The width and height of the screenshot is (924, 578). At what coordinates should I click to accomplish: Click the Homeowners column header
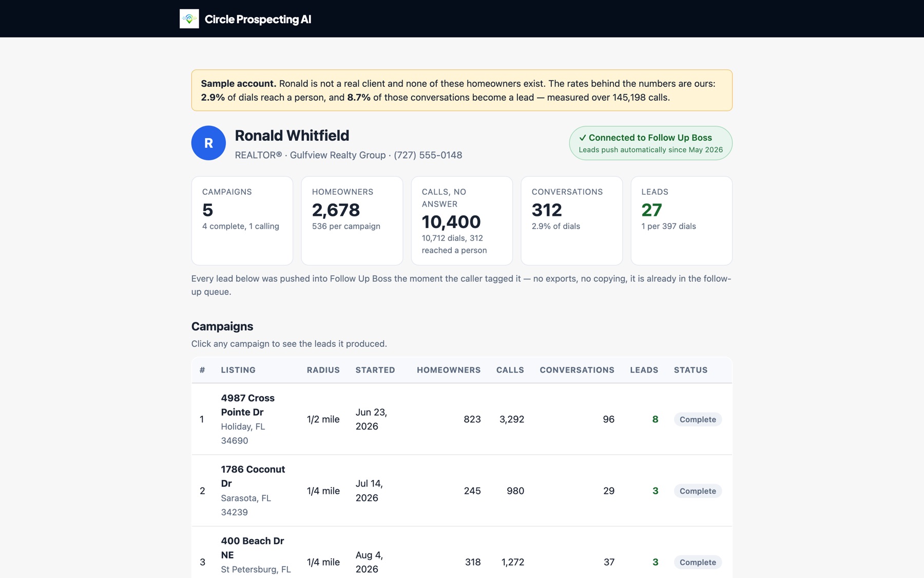(449, 370)
